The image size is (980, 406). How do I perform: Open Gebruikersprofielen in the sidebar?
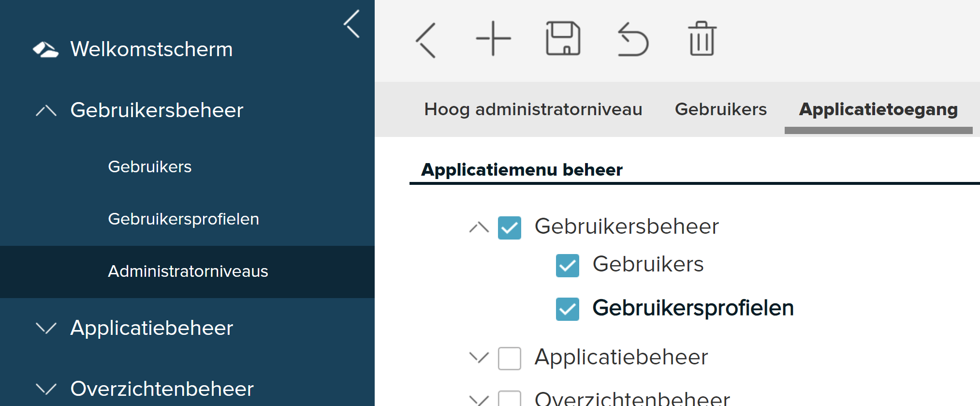[x=184, y=219]
